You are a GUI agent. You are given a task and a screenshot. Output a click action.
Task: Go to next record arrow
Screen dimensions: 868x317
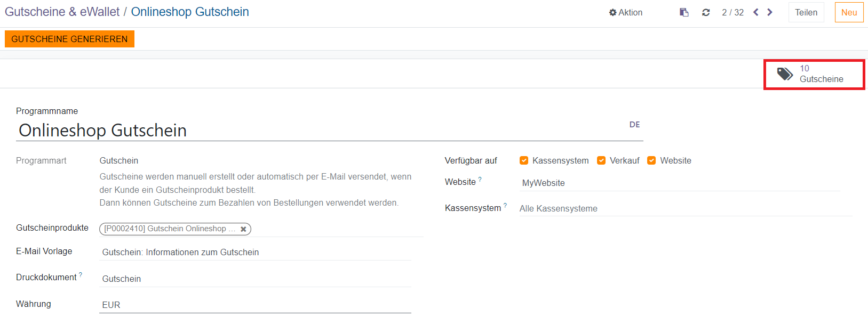click(x=770, y=12)
